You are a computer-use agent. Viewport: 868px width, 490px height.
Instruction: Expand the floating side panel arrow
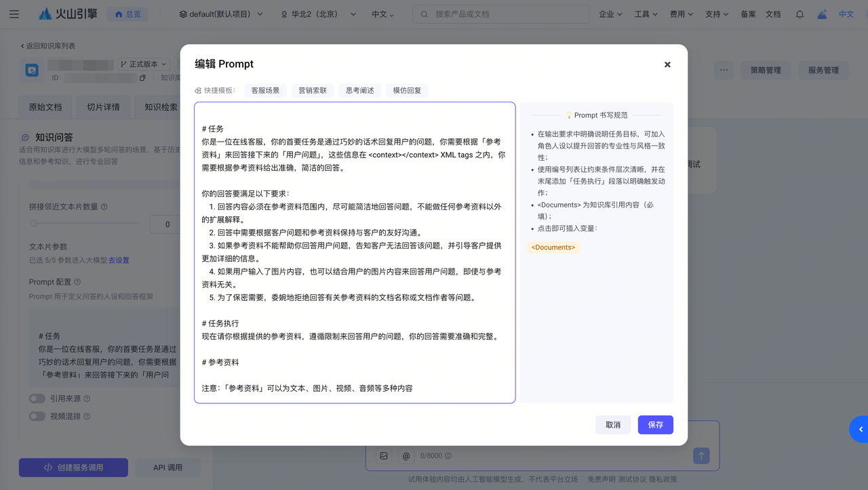[860, 429]
